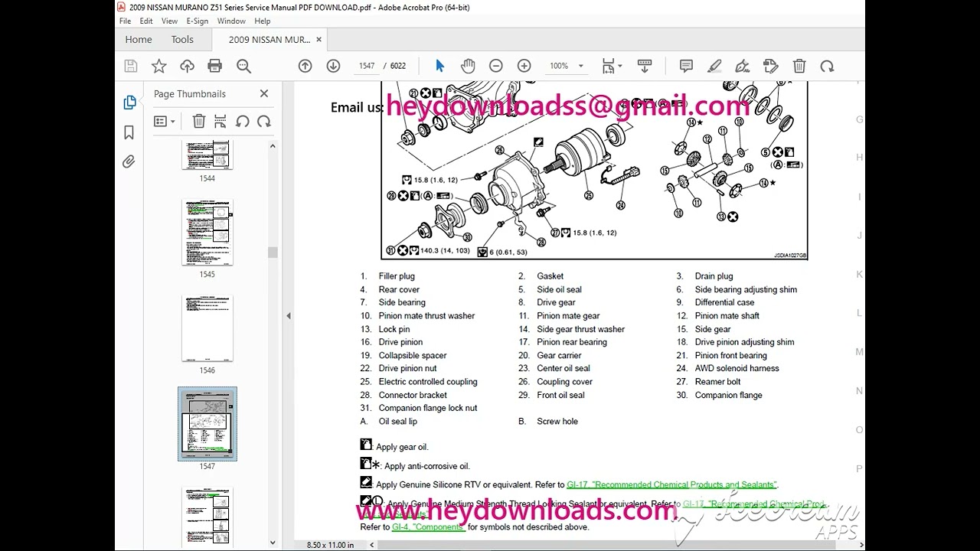This screenshot has height=551, width=980.
Task: Switch to the Tools tab
Action: (x=182, y=40)
